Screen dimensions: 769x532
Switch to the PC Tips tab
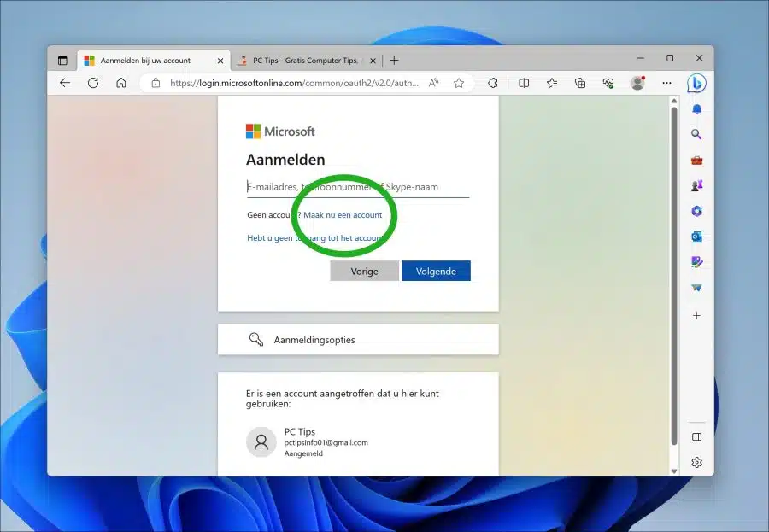click(305, 61)
